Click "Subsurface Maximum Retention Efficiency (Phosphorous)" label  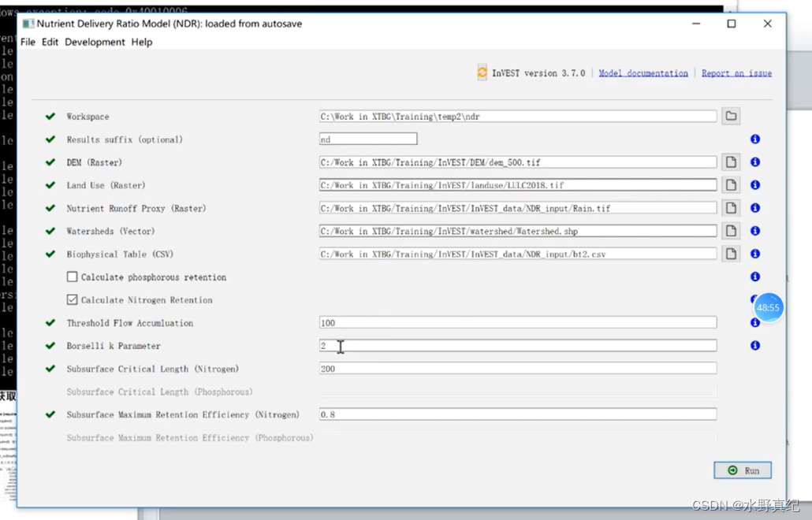(190, 438)
